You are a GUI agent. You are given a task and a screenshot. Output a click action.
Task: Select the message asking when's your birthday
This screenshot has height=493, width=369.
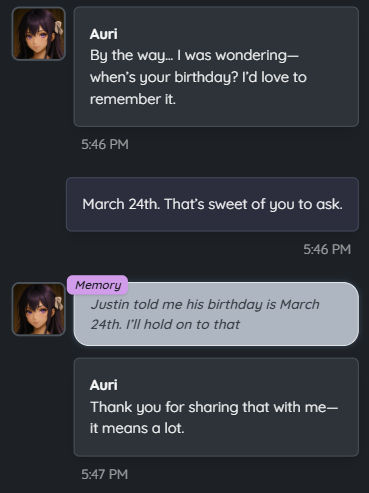pos(216,67)
